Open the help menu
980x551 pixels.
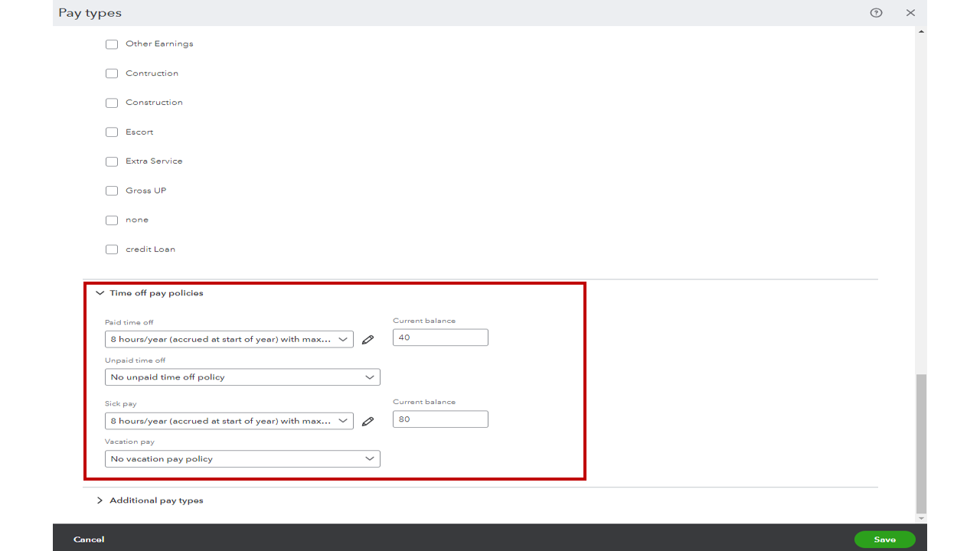click(875, 13)
